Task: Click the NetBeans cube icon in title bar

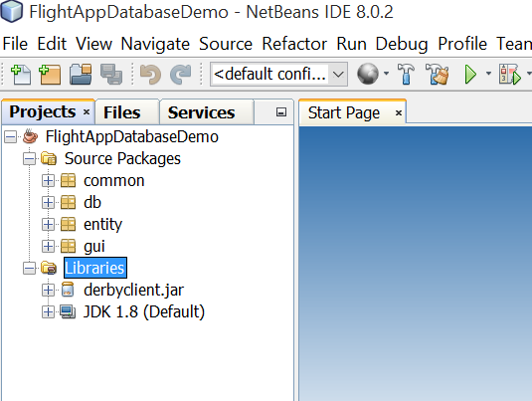Action: (12, 11)
